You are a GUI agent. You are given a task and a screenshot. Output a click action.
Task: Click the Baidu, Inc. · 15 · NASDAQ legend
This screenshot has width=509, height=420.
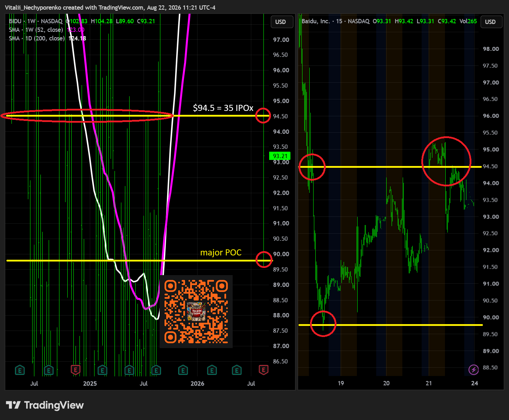[x=336, y=21]
